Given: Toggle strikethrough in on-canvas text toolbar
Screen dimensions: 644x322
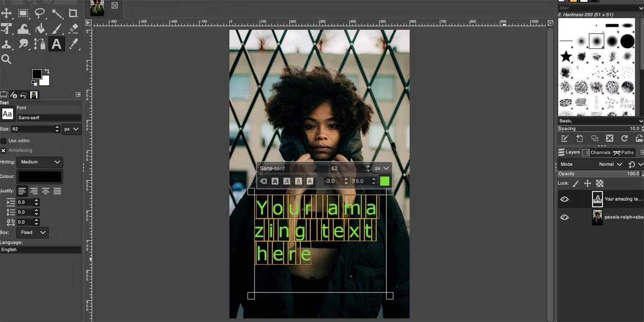Looking at the screenshot, I should point(310,181).
